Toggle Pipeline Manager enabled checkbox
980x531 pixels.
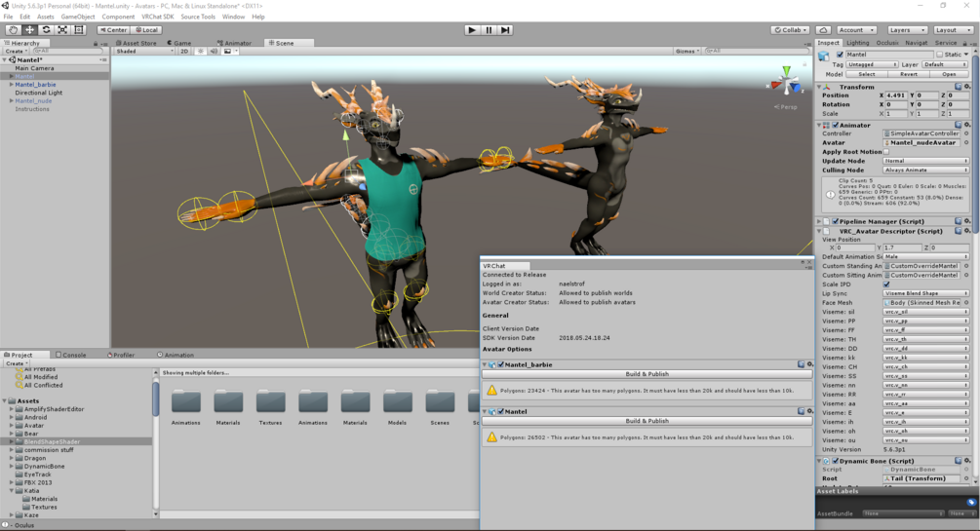[836, 221]
